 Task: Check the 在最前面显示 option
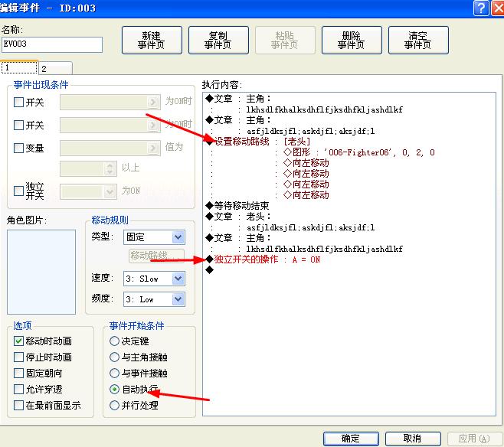click(x=18, y=405)
